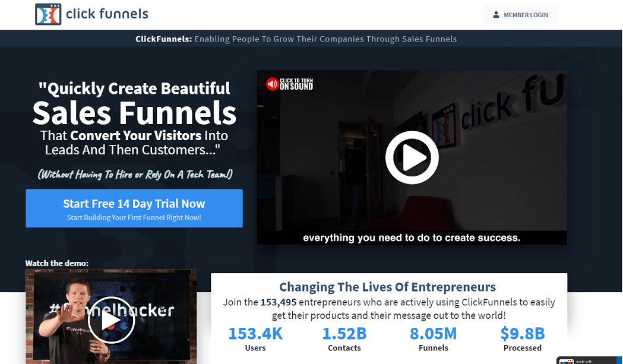Click the person icon beside Member Login
623x364 pixels.
[x=496, y=15]
